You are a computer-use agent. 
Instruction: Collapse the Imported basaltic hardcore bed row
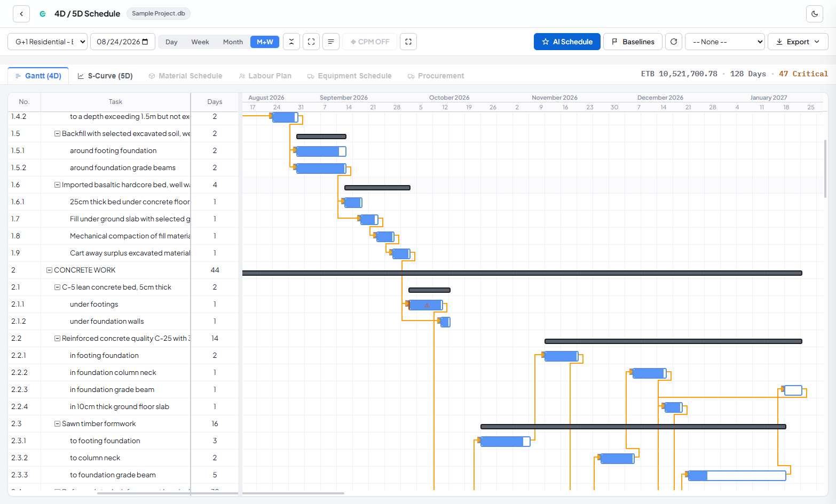click(57, 185)
